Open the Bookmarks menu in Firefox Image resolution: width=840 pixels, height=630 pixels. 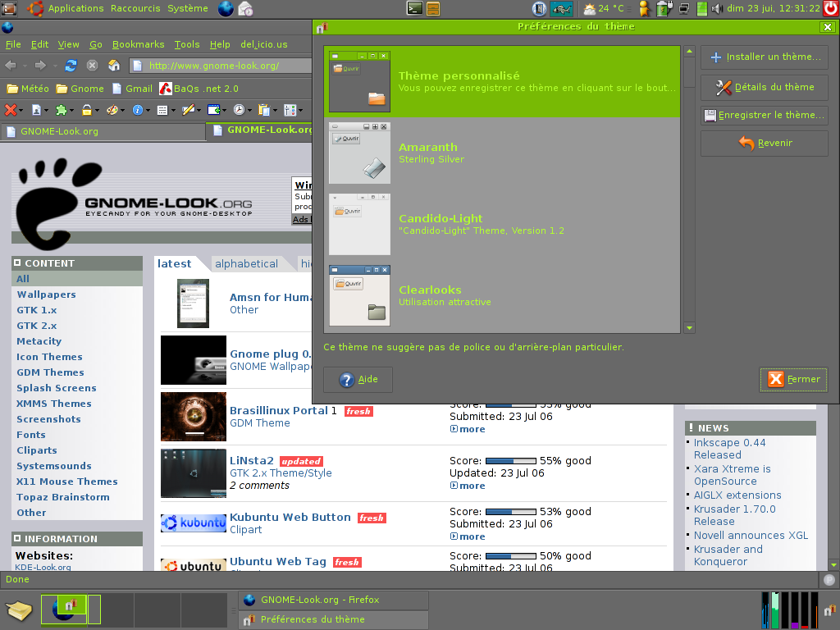point(138,44)
